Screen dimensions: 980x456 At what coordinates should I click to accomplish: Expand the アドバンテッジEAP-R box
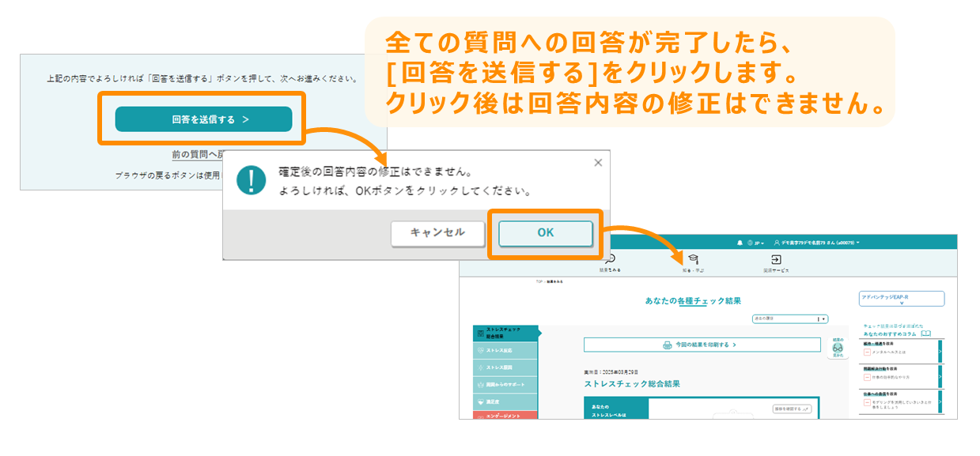(x=902, y=299)
